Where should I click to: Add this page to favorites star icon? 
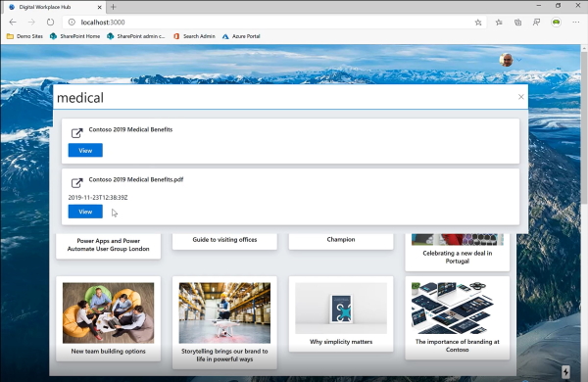[x=478, y=23]
